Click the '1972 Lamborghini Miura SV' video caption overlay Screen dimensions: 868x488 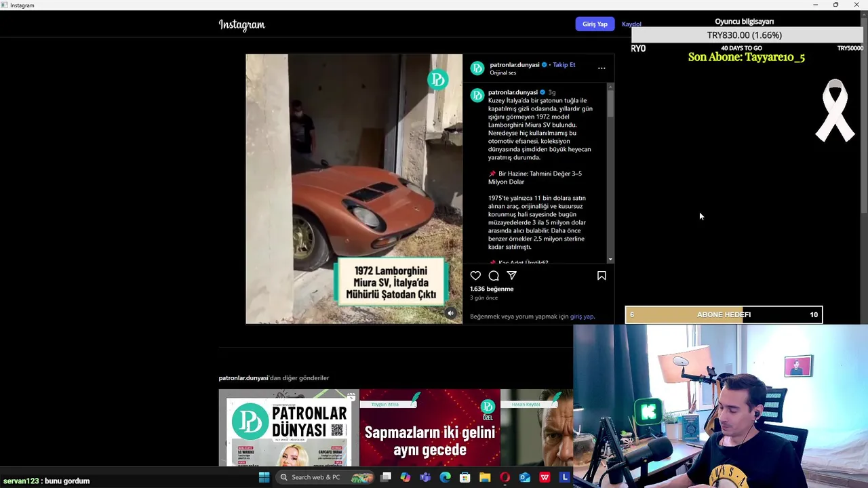point(391,283)
